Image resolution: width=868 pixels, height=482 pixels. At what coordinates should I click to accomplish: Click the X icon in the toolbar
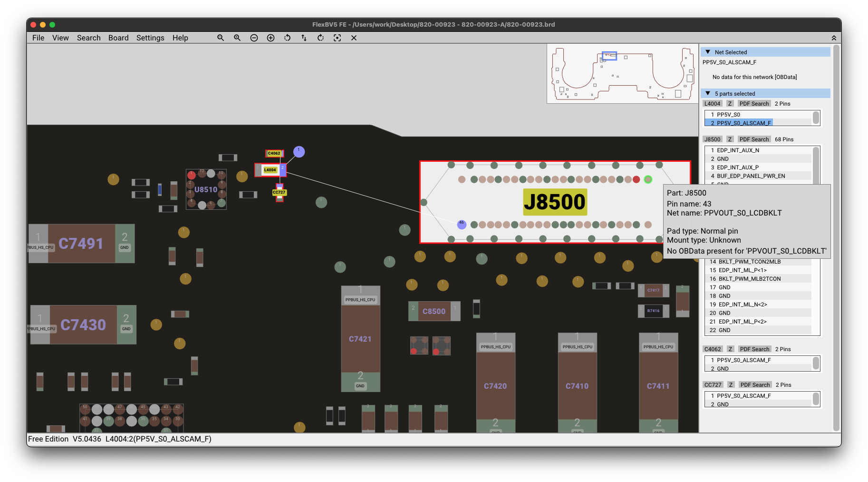354,38
